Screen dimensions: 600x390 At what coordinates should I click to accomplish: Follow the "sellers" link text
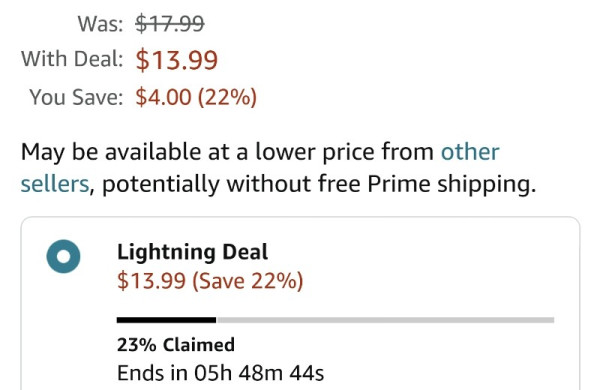click(x=55, y=184)
